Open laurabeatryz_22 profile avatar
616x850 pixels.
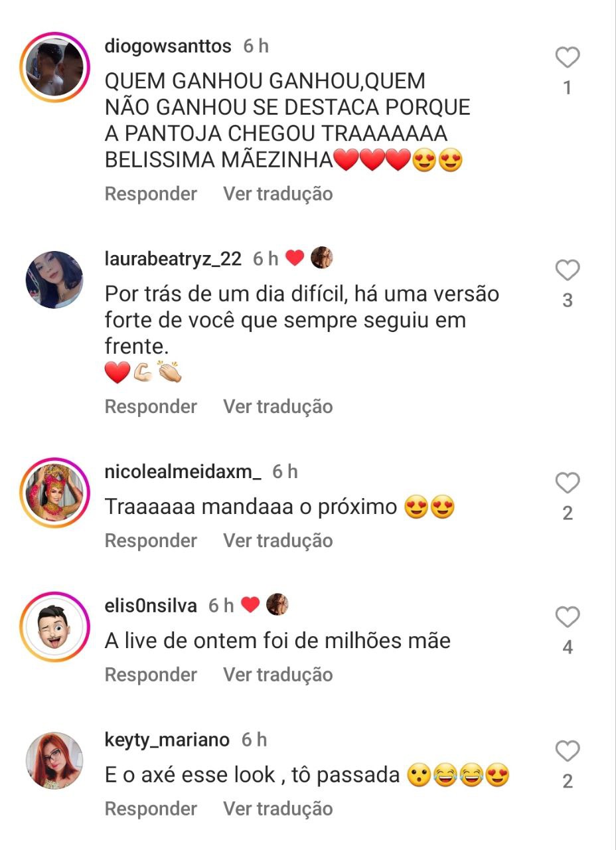tap(54, 280)
